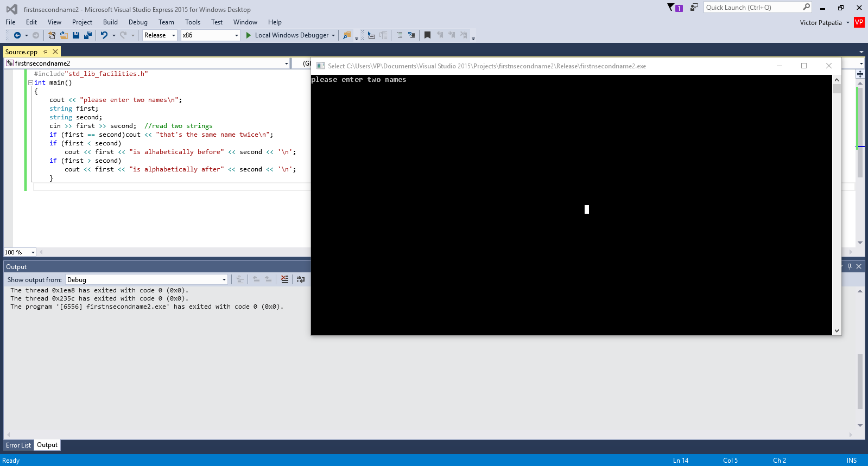Screen dimensions: 868x466
Task: Click the Open File folder icon
Action: (x=64, y=35)
